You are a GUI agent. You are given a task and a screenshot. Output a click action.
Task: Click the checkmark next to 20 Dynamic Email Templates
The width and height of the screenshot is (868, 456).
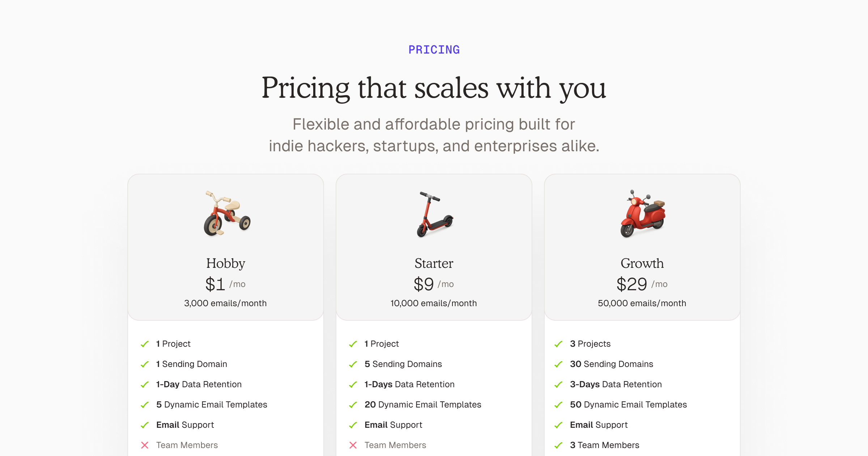click(353, 405)
